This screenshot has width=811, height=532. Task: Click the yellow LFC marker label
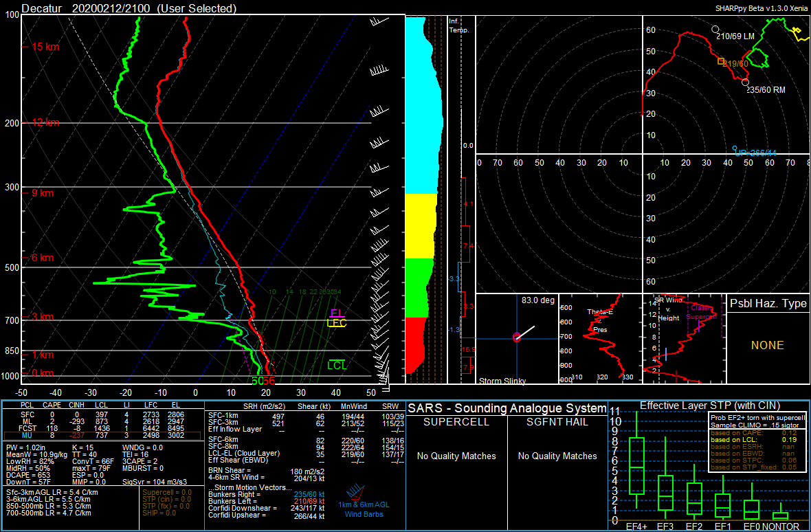point(337,323)
